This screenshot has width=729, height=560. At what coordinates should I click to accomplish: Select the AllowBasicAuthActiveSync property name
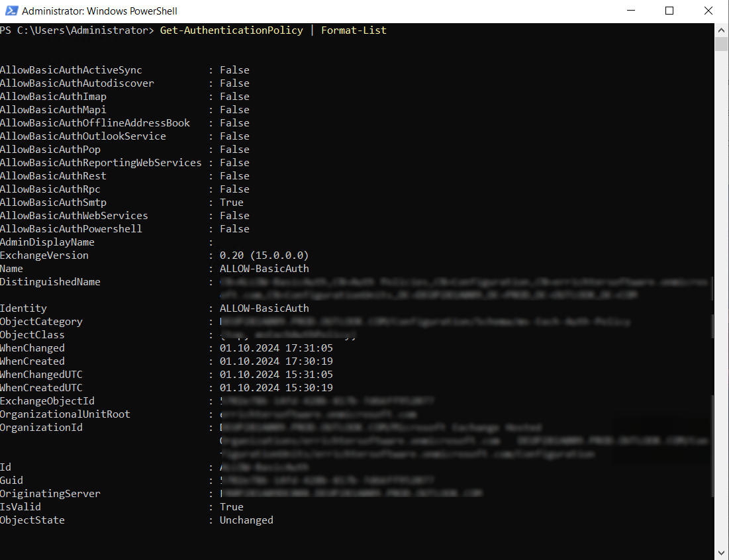coord(71,70)
